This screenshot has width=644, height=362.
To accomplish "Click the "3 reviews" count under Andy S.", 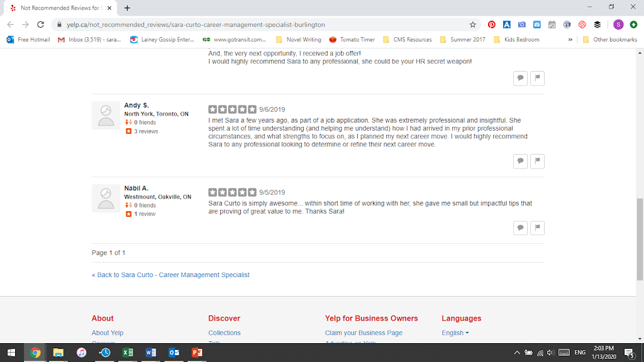I will pyautogui.click(x=146, y=131).
